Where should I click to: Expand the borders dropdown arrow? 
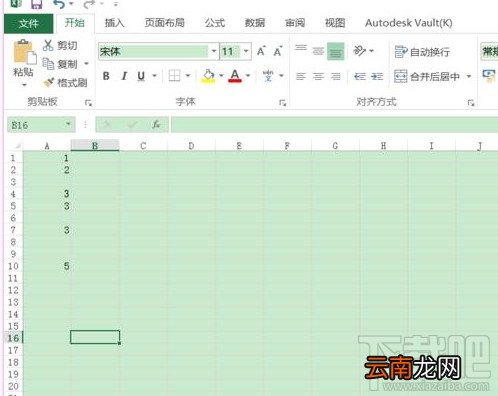coord(188,76)
